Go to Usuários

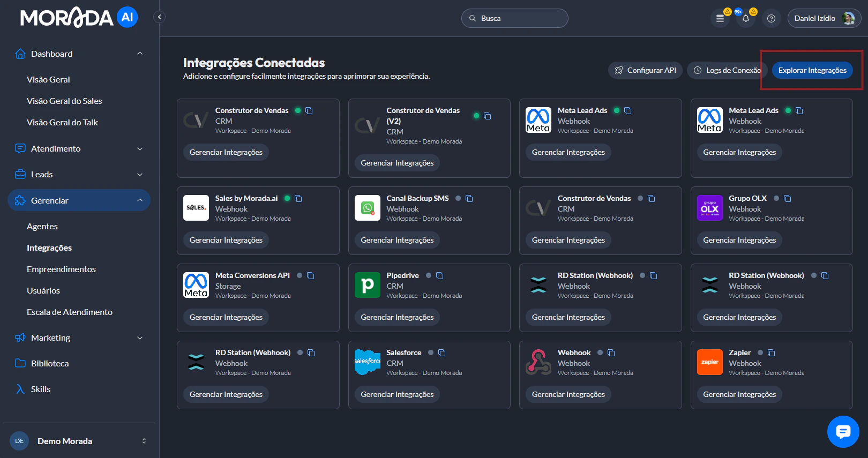43,290
